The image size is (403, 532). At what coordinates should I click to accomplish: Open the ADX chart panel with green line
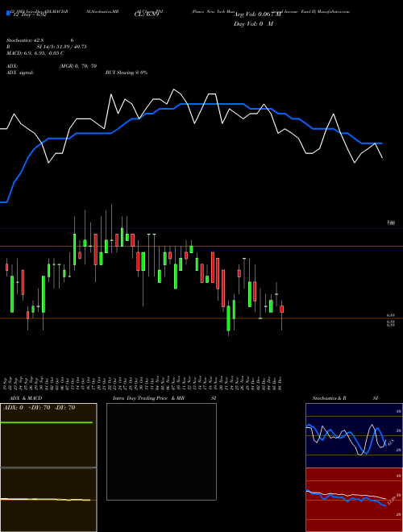(48, 435)
